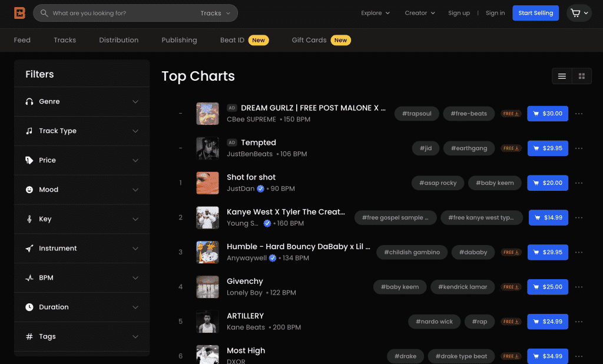Open the shopping cart
The width and height of the screenshot is (603, 364).
coord(578,13)
